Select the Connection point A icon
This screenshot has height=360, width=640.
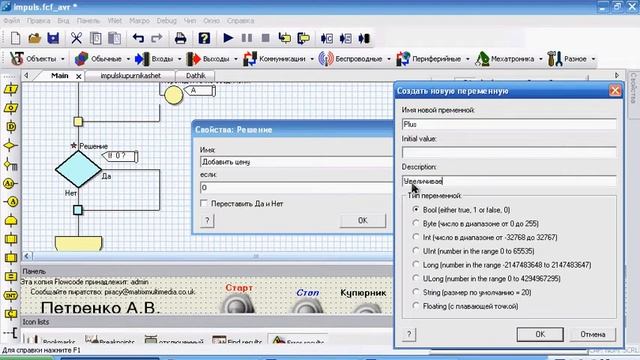coord(11,184)
